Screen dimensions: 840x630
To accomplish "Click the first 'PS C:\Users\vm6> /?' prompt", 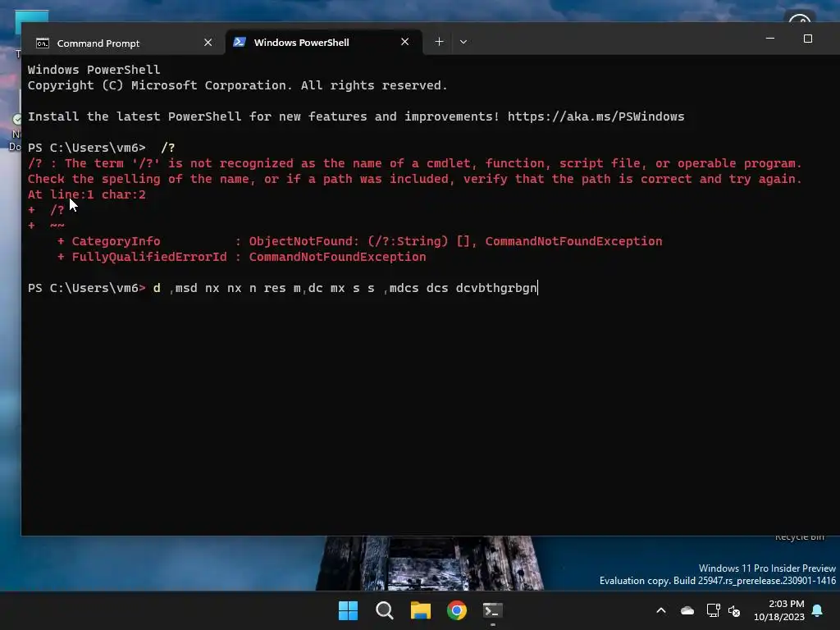I will [101, 148].
